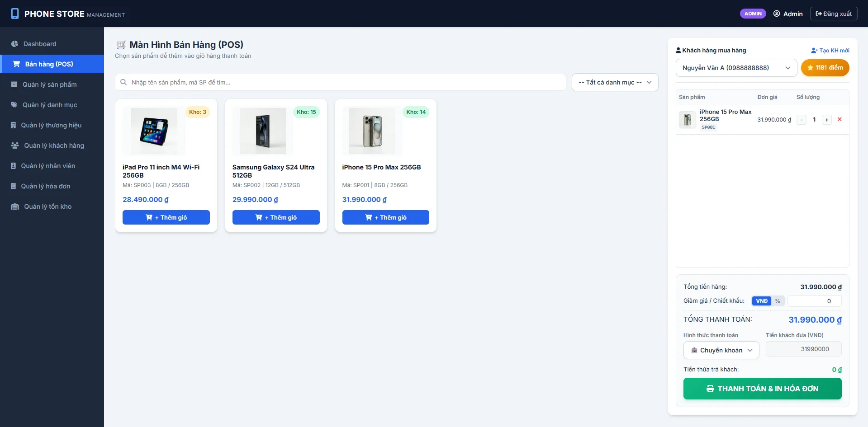Screen dimensions: 868x427
Task: Select percent discount mode
Action: pyautogui.click(x=778, y=301)
